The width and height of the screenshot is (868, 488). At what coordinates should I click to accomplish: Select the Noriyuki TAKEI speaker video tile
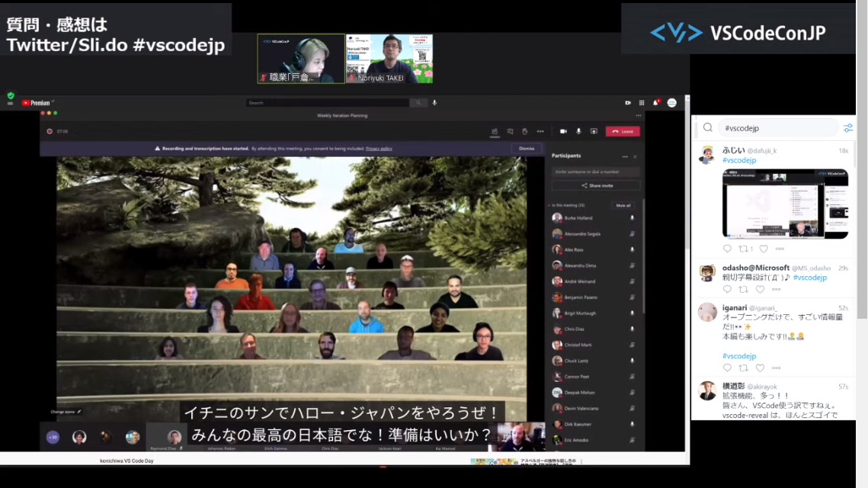pos(389,59)
